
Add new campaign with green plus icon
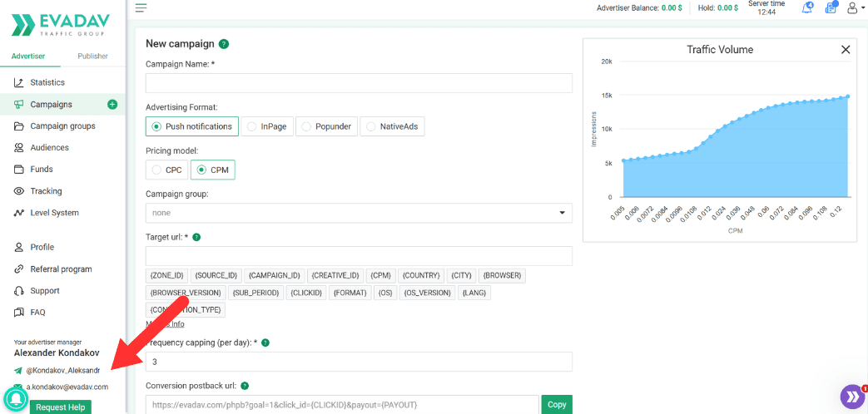tap(112, 105)
